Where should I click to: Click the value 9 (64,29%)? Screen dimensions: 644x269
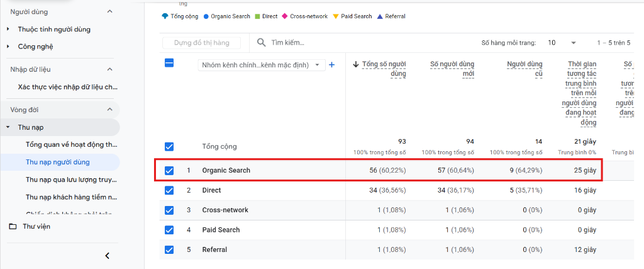526,170
